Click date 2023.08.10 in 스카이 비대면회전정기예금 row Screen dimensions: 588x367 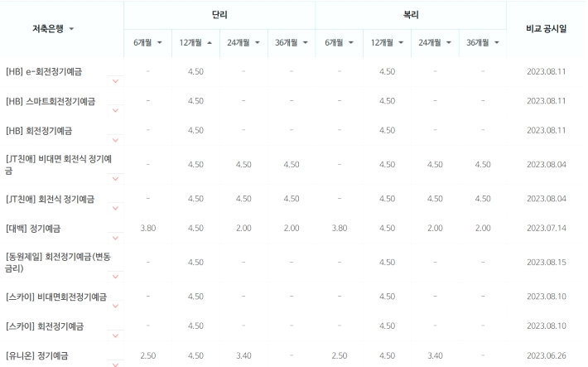pos(546,297)
